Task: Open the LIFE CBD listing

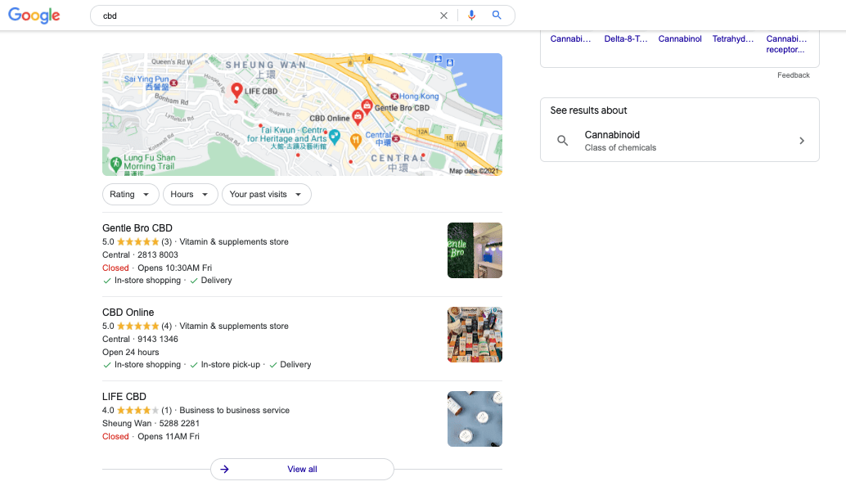Action: (124, 397)
